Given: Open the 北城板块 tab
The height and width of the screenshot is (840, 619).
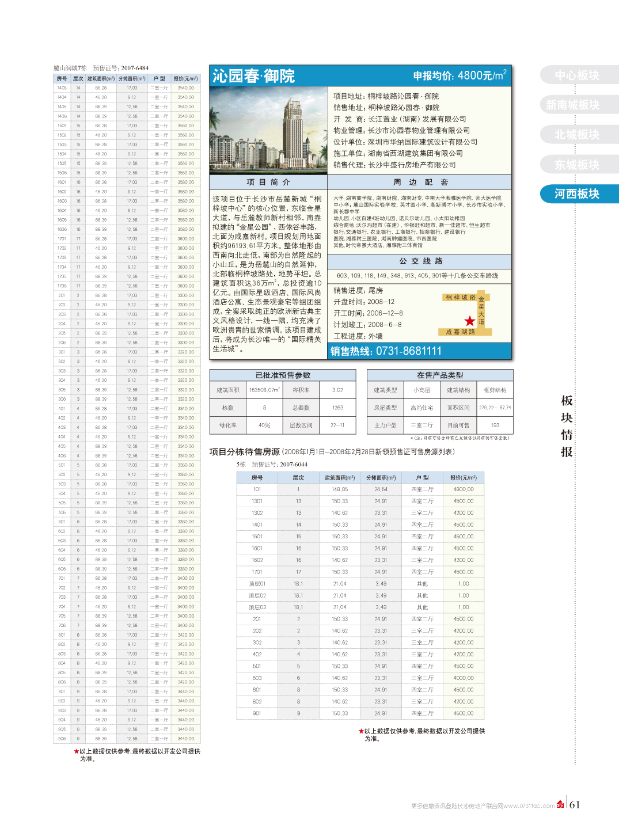Looking at the screenshot, I should (x=577, y=135).
